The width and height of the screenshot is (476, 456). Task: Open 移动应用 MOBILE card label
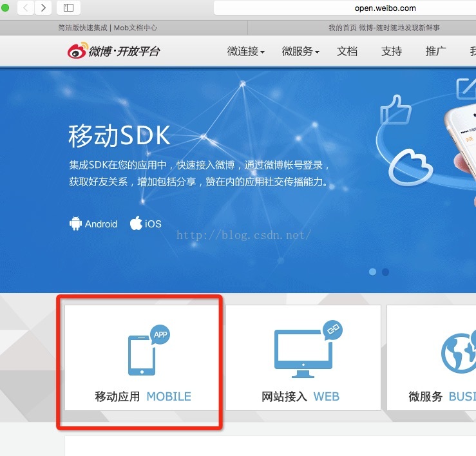143,397
